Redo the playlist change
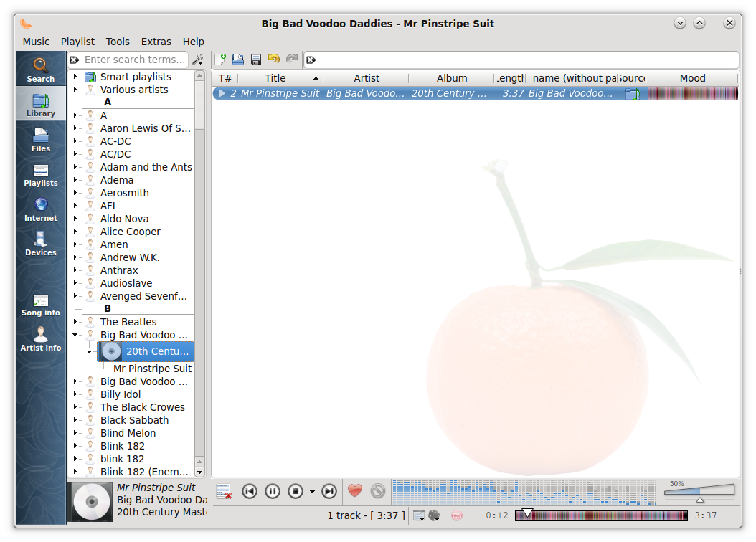The height and width of the screenshot is (542, 756). [292, 60]
